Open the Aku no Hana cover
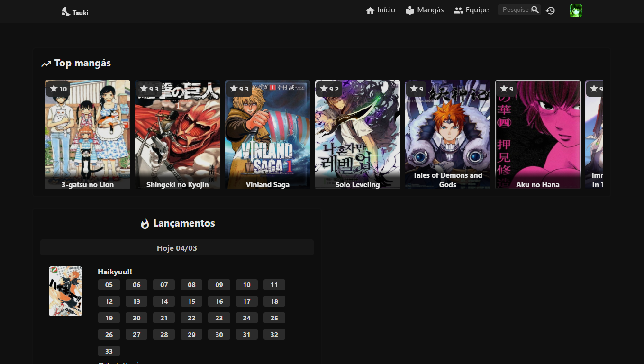 (538, 135)
